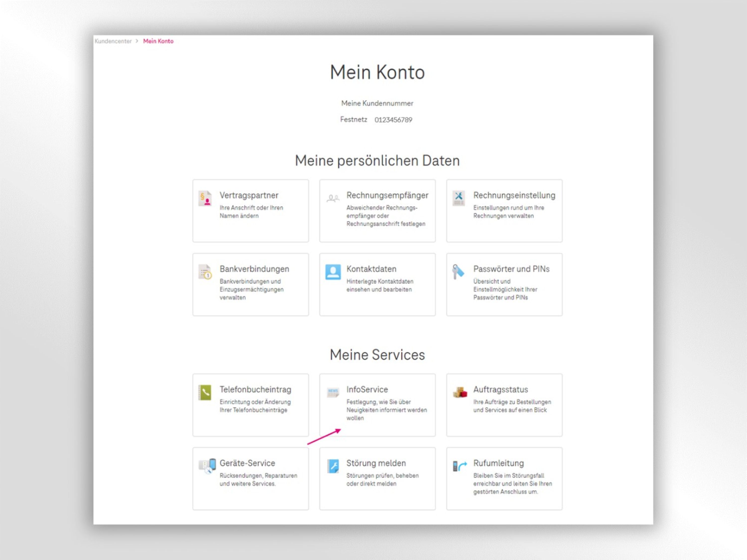The image size is (747, 560).
Task: Click the Festnetz customer number
Action: (376, 119)
